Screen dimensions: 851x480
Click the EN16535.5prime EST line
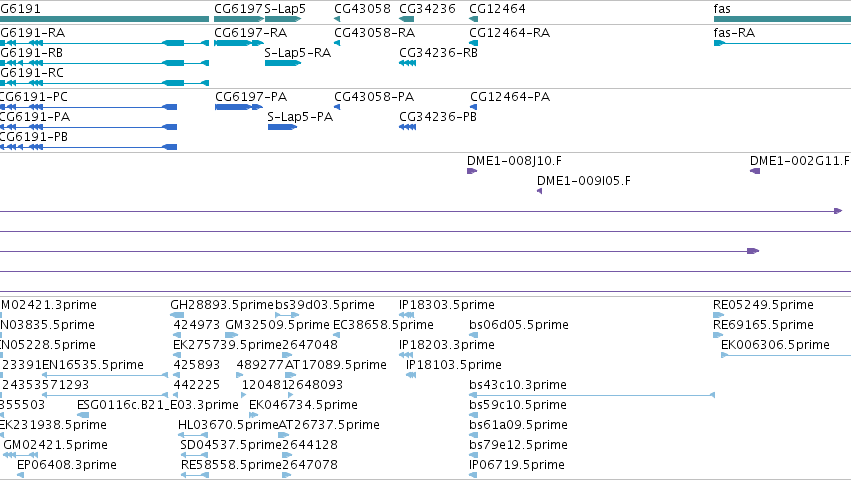click(x=105, y=375)
